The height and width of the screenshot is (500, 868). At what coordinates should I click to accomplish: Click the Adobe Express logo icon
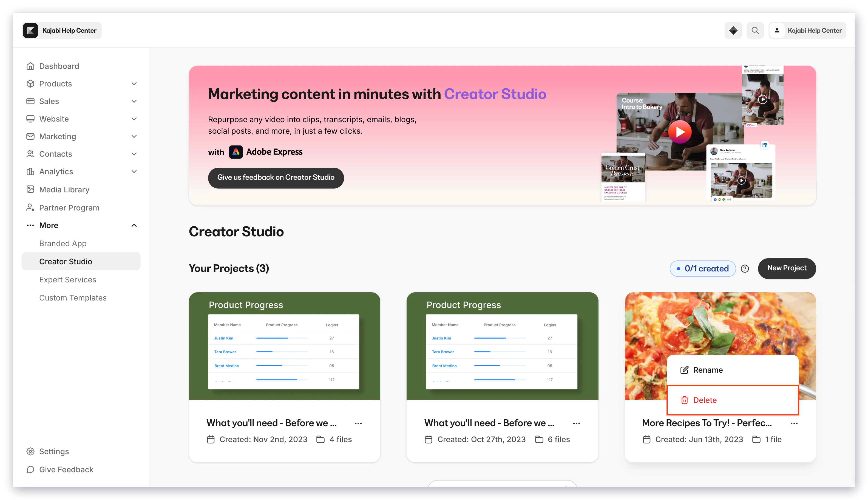(x=236, y=152)
